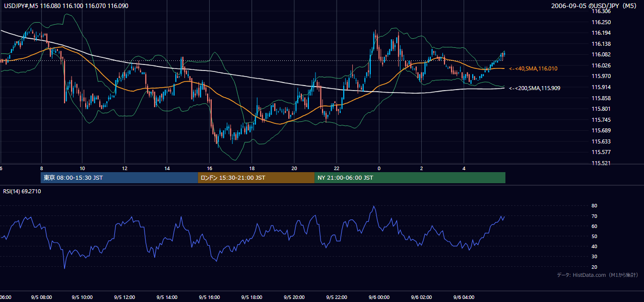Click the 200 SMA 115.909 label
Screen dimensions: 644x302
click(535, 88)
